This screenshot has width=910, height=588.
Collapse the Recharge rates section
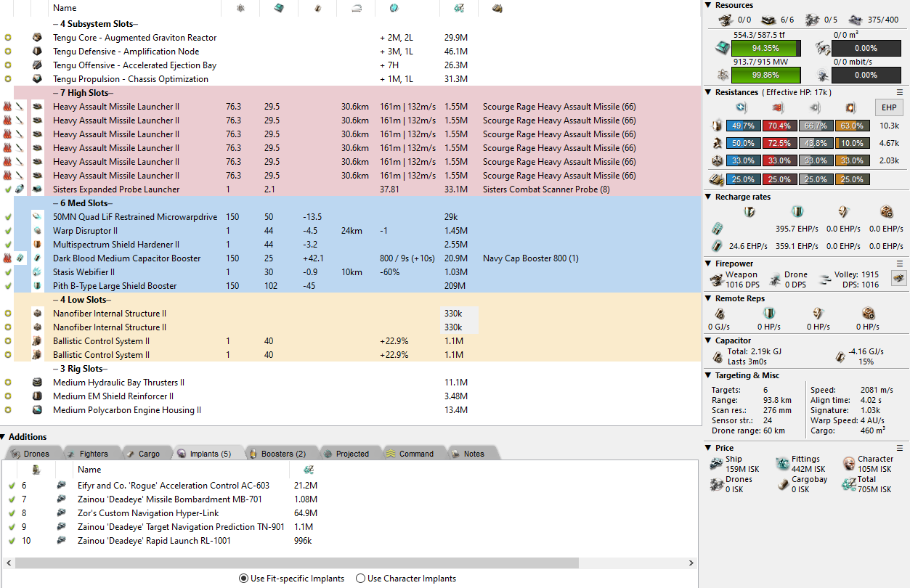click(x=709, y=197)
